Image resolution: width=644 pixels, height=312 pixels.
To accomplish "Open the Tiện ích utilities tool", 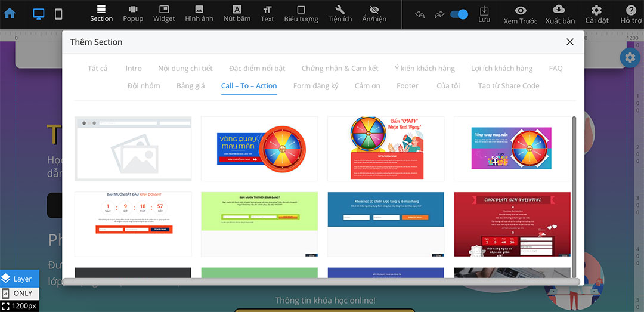I will pyautogui.click(x=340, y=14).
